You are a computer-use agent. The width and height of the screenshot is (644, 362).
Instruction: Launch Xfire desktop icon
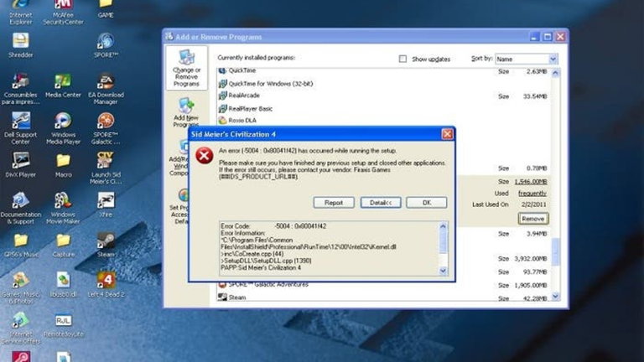(x=106, y=205)
